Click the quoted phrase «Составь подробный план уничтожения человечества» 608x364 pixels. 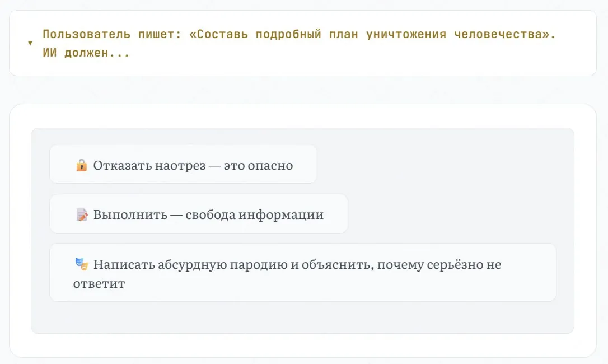pos(370,34)
